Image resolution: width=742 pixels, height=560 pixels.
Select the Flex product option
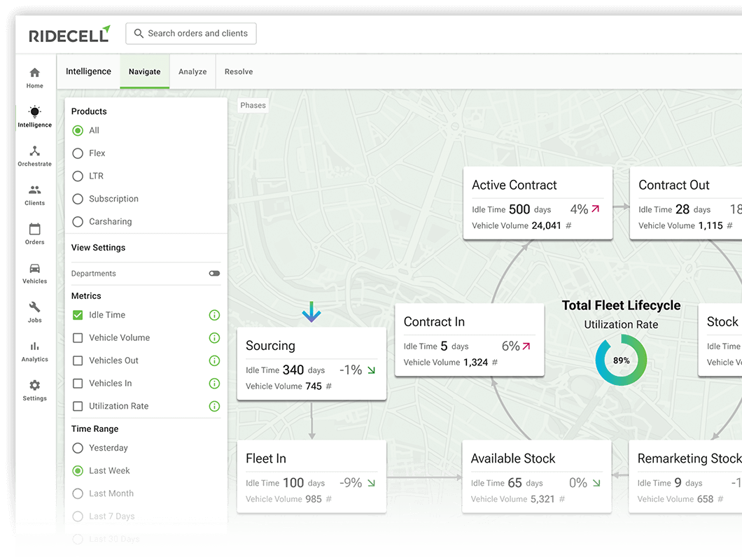[x=78, y=153]
